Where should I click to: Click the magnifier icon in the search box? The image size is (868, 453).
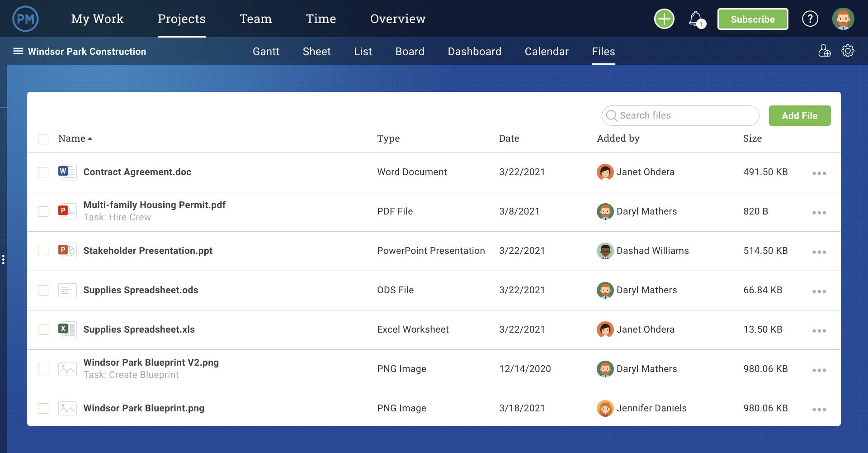[x=612, y=115]
